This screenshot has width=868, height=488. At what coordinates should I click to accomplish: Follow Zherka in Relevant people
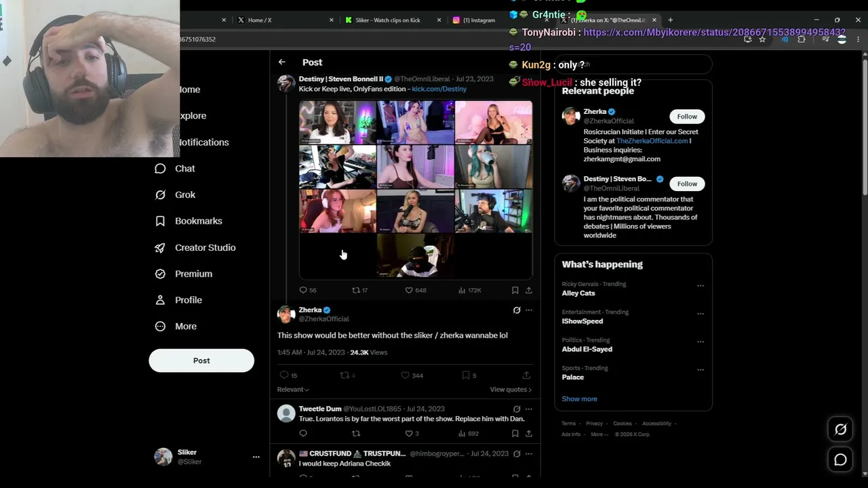[x=687, y=117]
